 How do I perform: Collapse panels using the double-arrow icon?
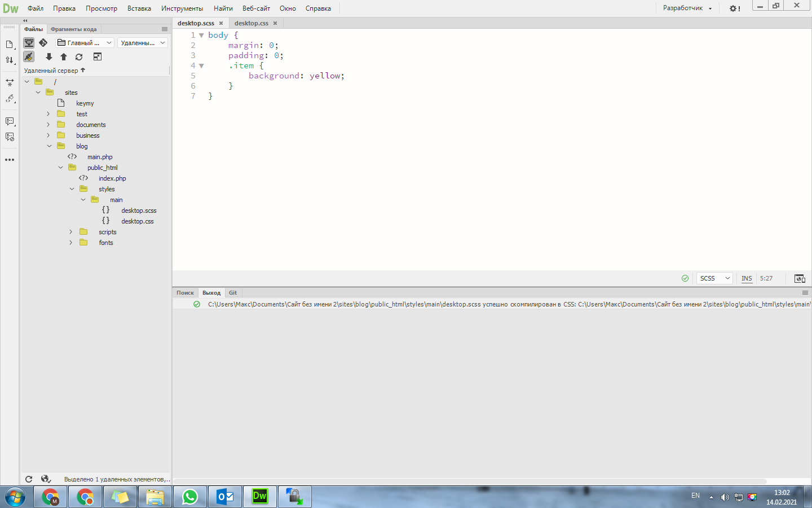(25, 20)
